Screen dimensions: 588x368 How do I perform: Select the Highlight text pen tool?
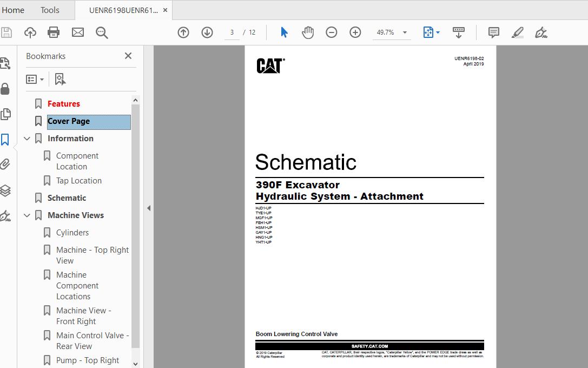coord(518,32)
